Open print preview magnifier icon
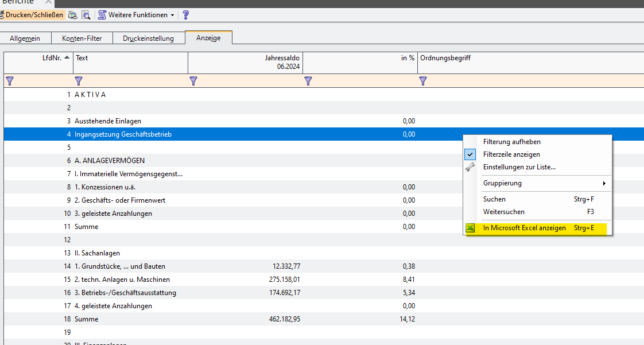644x345 pixels. [86, 15]
